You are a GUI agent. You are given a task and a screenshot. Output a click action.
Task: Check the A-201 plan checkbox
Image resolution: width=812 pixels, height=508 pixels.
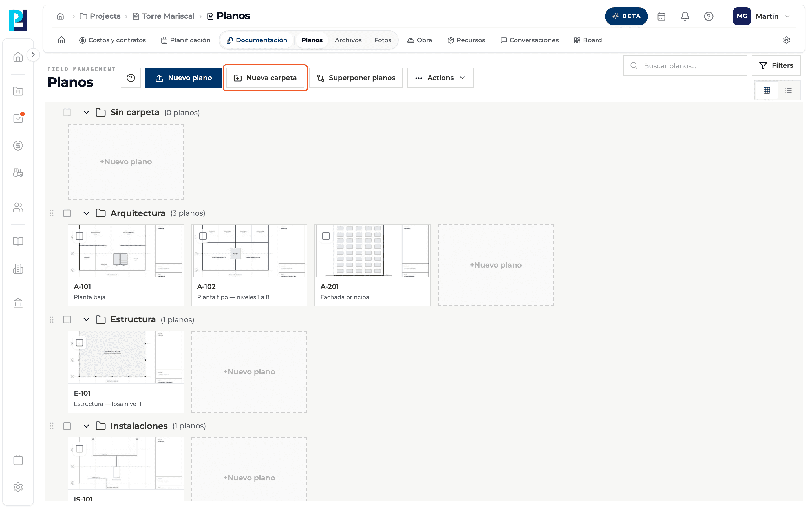[x=326, y=236]
